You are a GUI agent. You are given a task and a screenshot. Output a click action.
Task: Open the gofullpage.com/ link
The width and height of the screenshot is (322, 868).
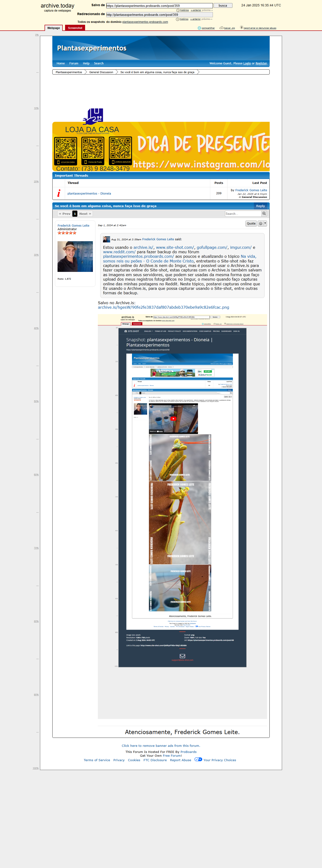(212, 247)
